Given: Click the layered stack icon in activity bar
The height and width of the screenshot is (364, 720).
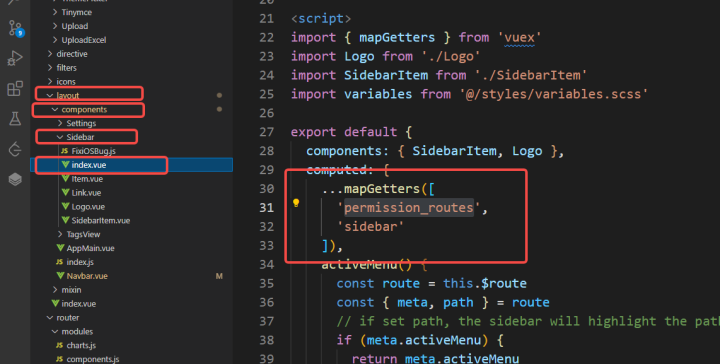Looking at the screenshot, I should pos(15,179).
